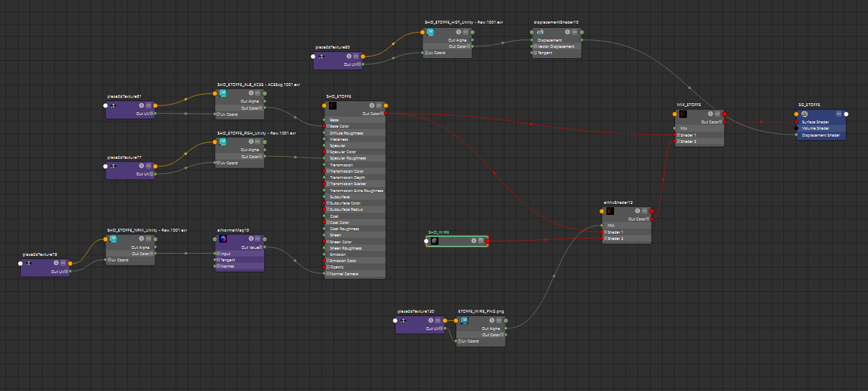Screen dimensions: 868x391
Task: Expand Emission Color attribute on SHD_STOFFE
Action: click(328, 261)
